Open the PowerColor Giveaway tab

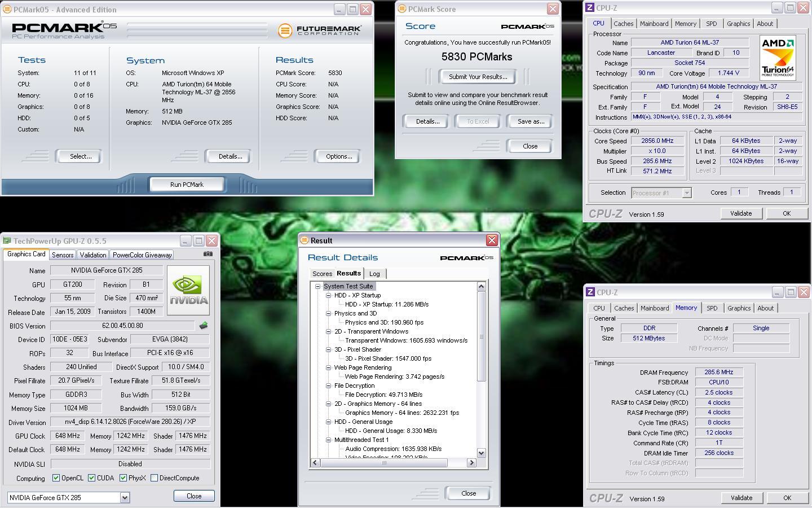tap(142, 255)
